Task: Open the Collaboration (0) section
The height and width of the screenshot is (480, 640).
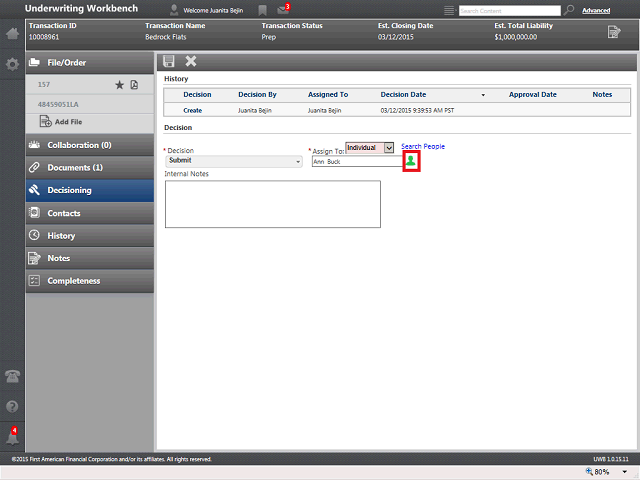Action: pyautogui.click(x=90, y=145)
